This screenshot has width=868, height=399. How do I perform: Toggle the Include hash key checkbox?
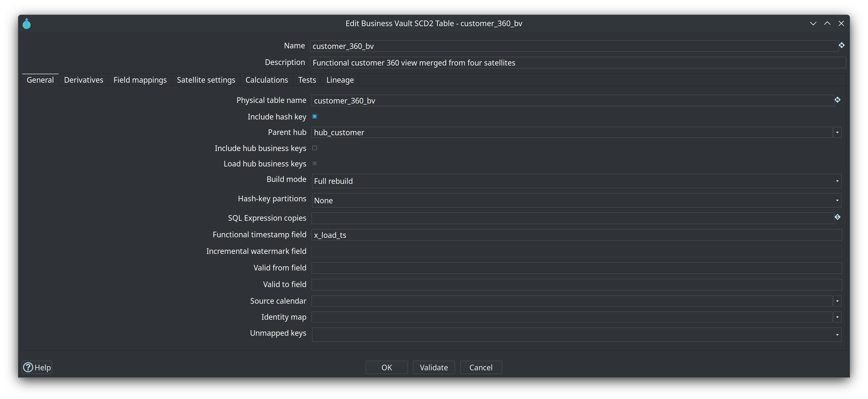point(314,116)
